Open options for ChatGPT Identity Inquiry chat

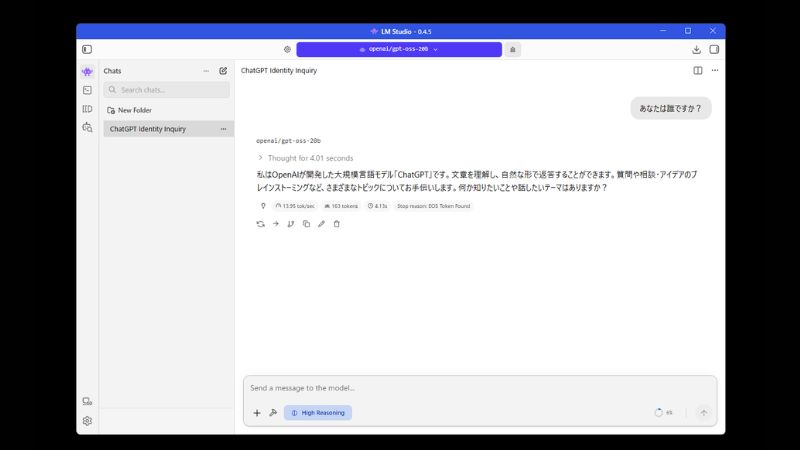coord(223,129)
